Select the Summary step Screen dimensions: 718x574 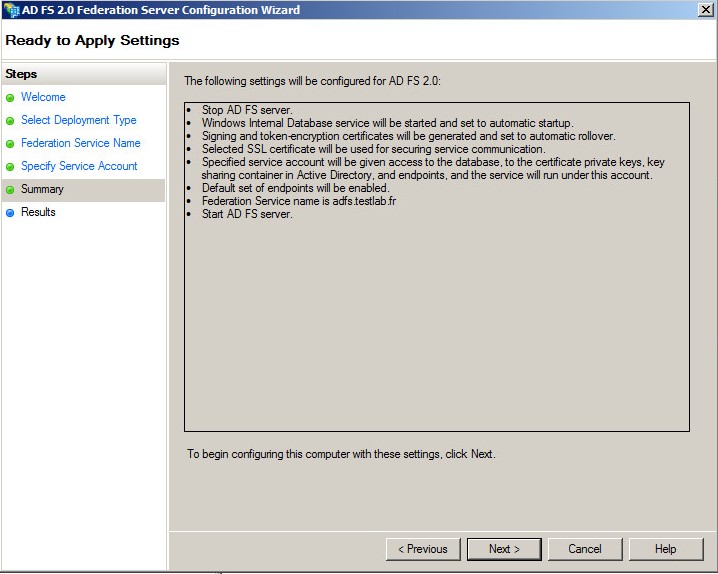(x=42, y=189)
